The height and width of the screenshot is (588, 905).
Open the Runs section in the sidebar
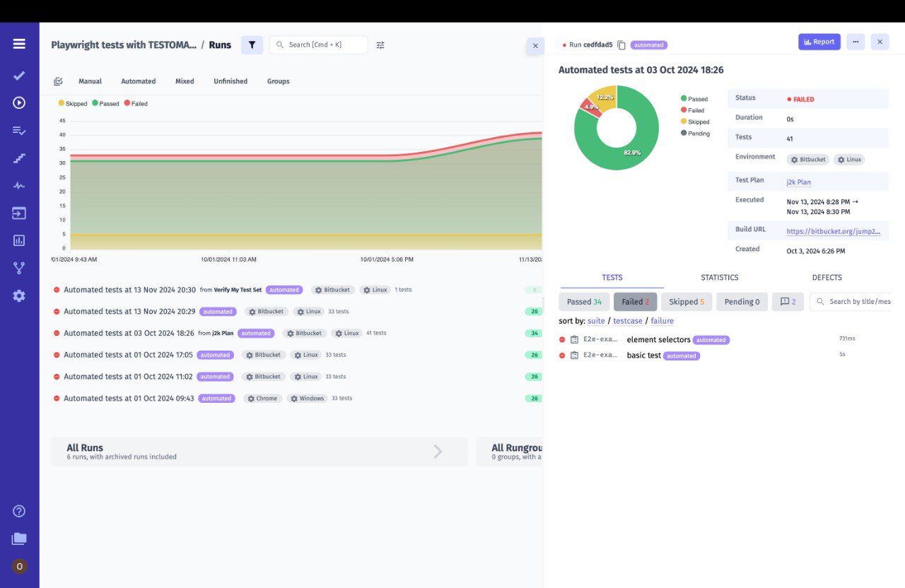(x=18, y=102)
